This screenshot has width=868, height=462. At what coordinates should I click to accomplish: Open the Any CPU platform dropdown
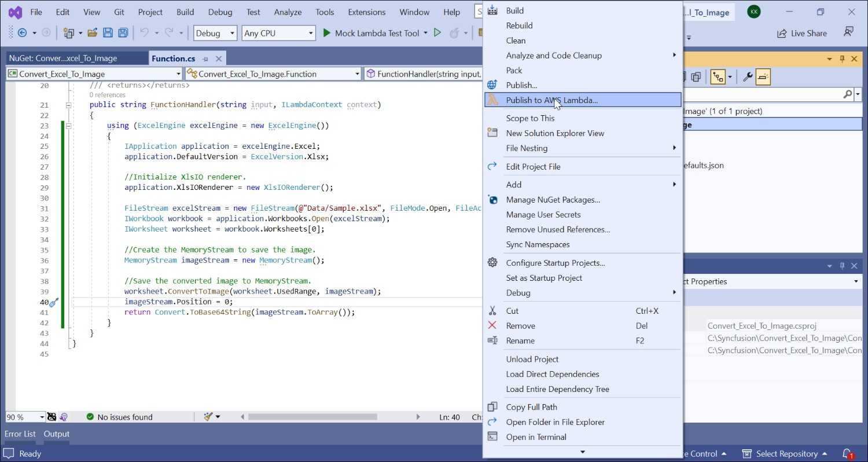(x=278, y=33)
